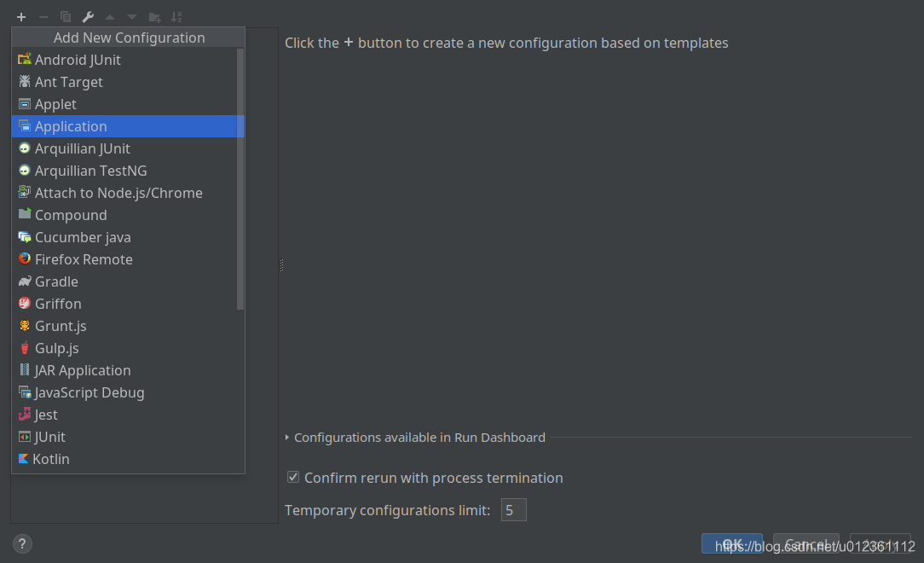
Task: Click the OK button
Action: 732,543
